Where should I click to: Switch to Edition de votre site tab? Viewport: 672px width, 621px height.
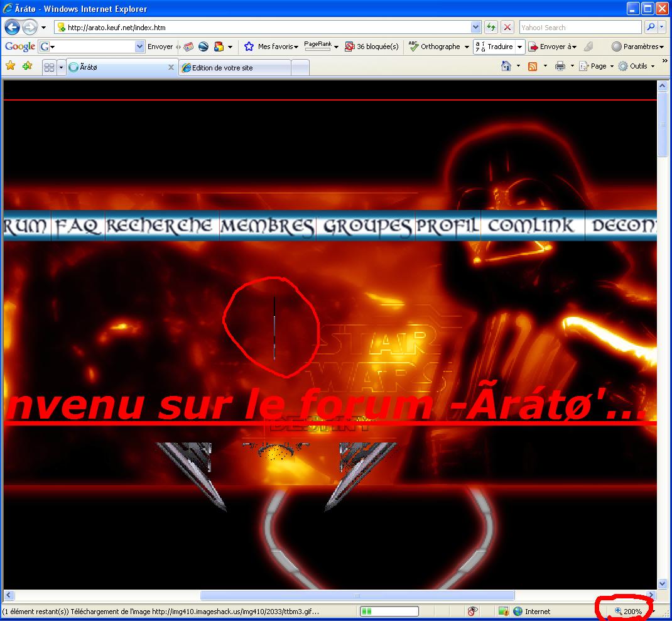point(235,68)
